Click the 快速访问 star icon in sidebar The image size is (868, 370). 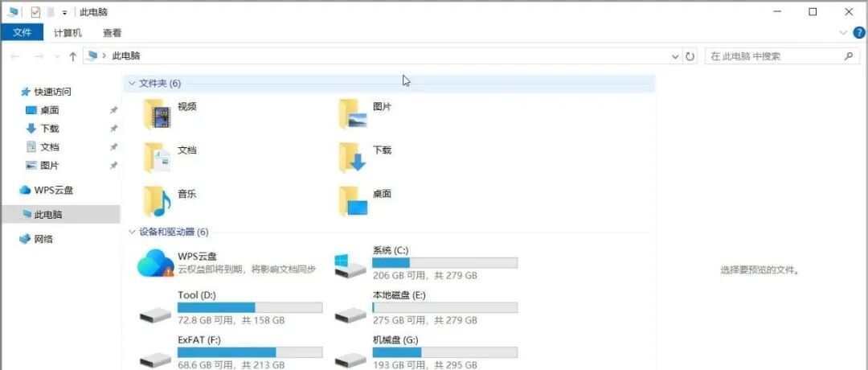coord(25,92)
